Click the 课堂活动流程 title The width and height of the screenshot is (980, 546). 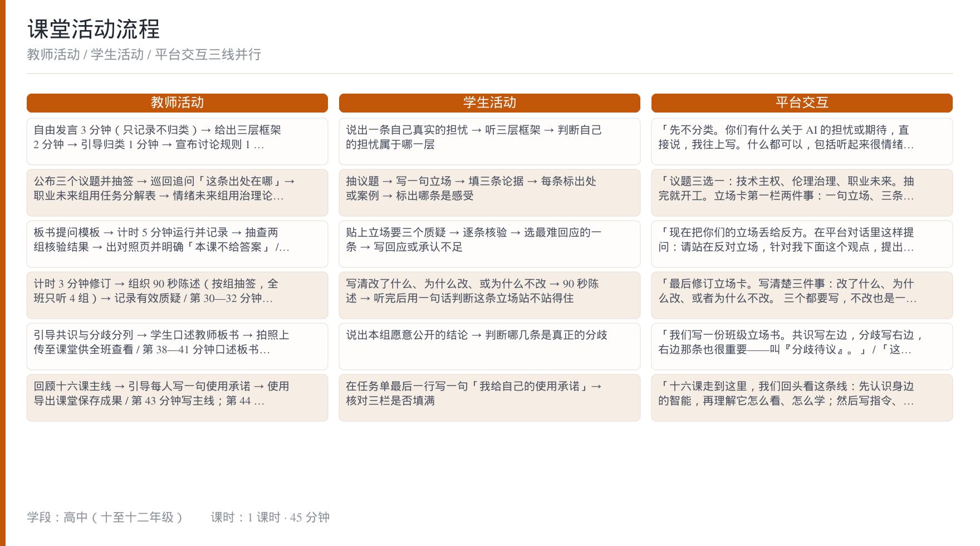pyautogui.click(x=94, y=29)
